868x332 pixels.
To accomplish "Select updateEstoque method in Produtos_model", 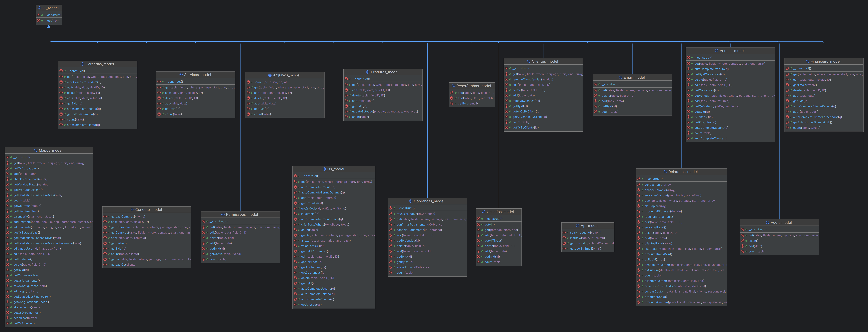I will point(385,111).
